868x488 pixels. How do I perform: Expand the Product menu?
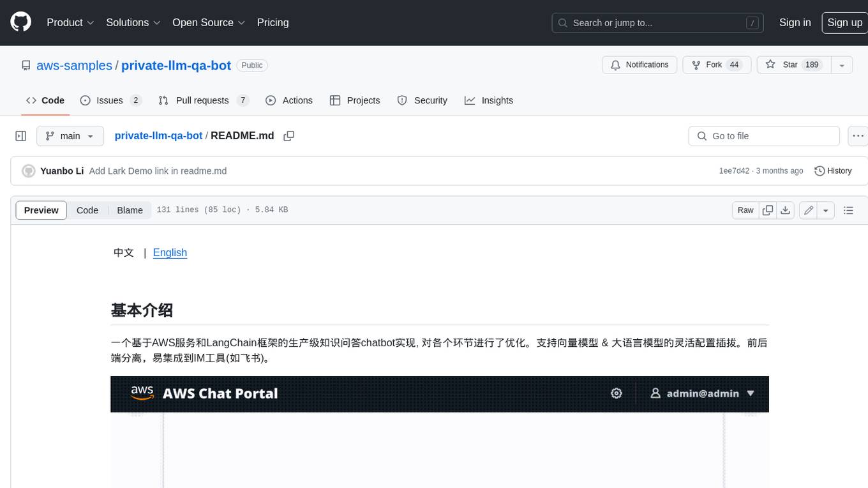pos(70,22)
